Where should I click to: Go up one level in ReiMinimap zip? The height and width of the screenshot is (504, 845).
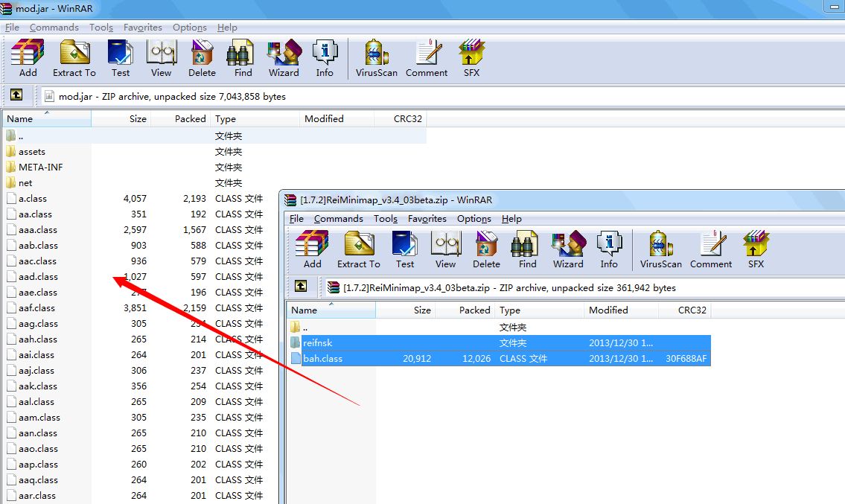click(302, 286)
